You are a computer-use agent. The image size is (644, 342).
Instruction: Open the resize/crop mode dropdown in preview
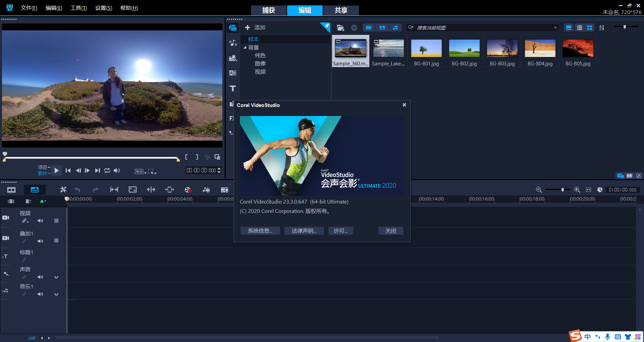pos(152,172)
